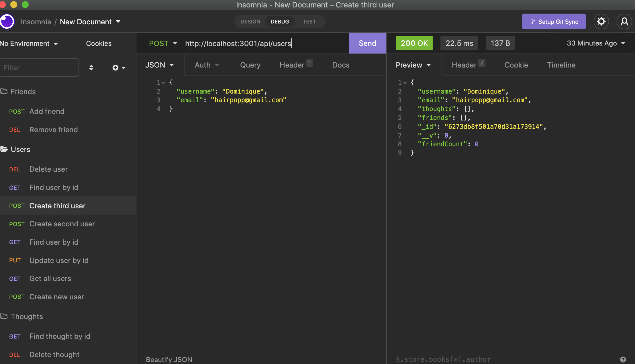Click the add request icon button
Image resolution: width=635 pixels, height=364 pixels.
[x=115, y=67]
